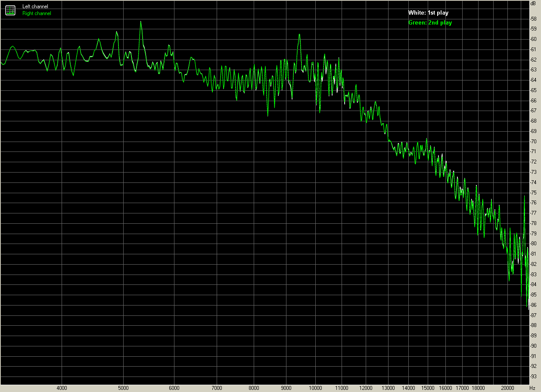Click the 13000 frequency axis label
This screenshot has height=392, width=541.
(x=388, y=388)
